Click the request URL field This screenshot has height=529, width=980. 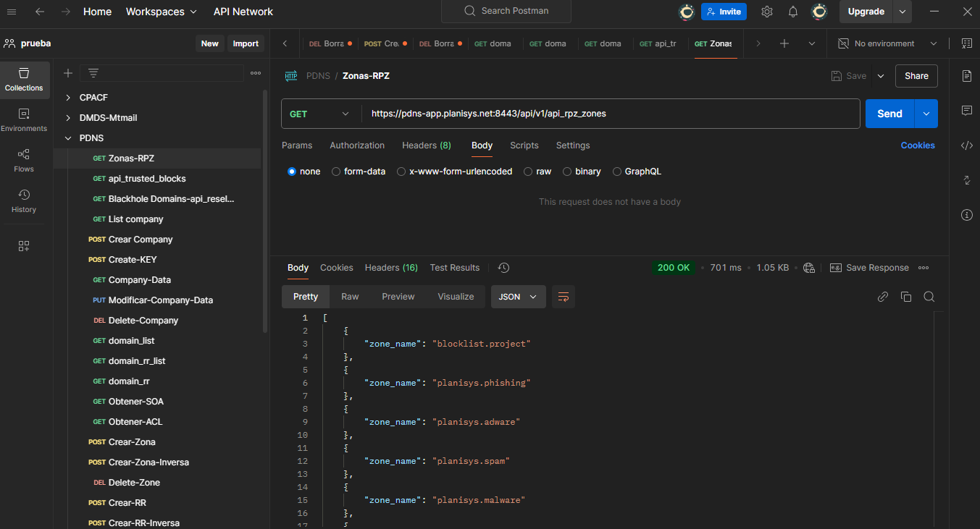611,114
